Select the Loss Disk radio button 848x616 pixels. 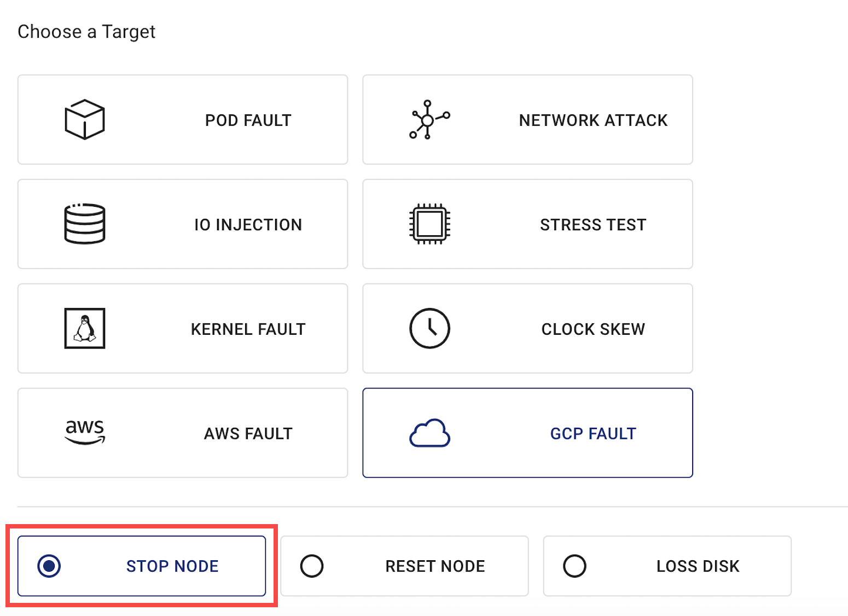[574, 566]
